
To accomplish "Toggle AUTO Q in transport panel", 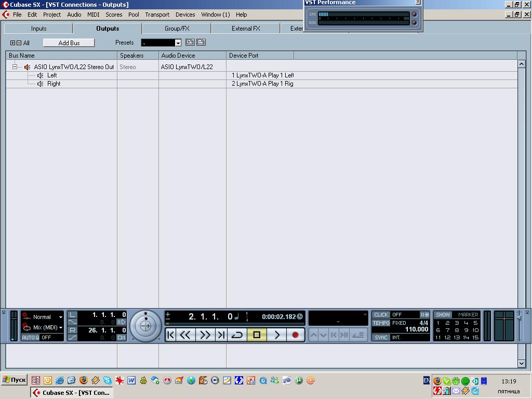I will [30, 337].
